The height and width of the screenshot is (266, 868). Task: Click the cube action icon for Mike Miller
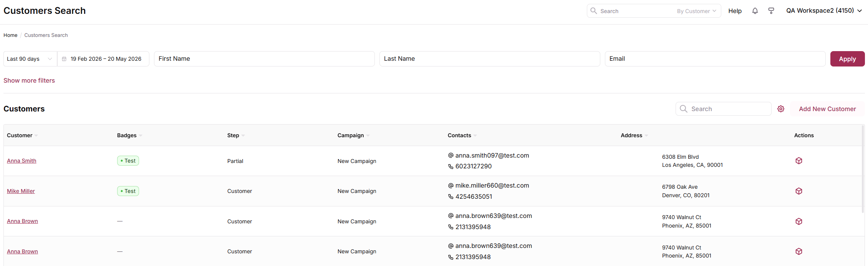[799, 191]
